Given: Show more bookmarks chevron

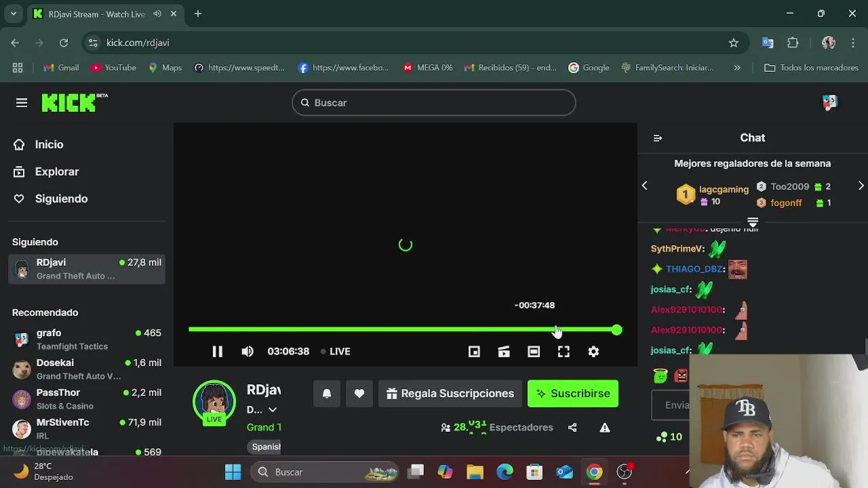Looking at the screenshot, I should coord(737,68).
